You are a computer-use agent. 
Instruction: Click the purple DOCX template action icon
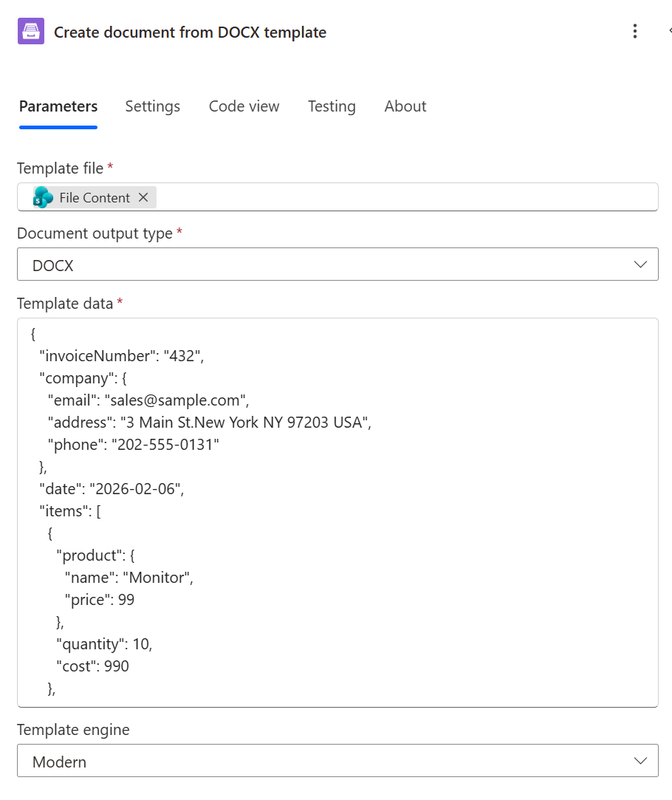coord(31,31)
